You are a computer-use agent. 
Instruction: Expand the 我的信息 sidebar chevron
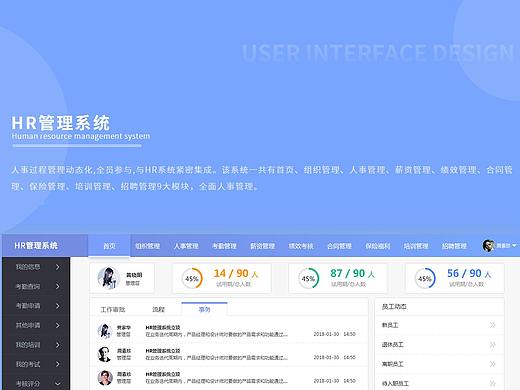(x=58, y=267)
